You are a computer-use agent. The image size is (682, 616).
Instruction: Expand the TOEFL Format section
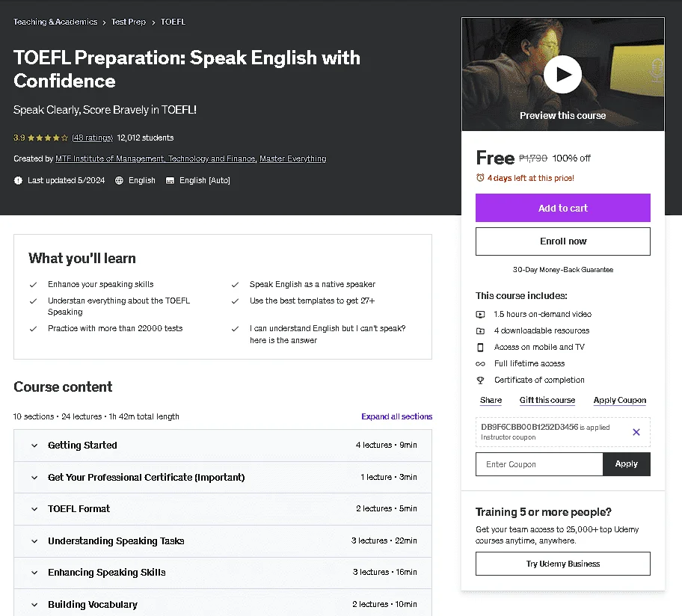(x=223, y=508)
